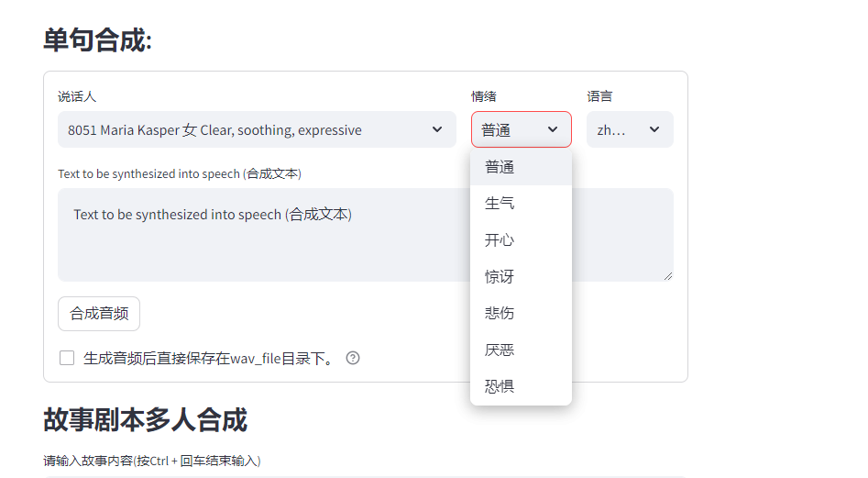Select 悲伤 emotion option

click(500, 313)
